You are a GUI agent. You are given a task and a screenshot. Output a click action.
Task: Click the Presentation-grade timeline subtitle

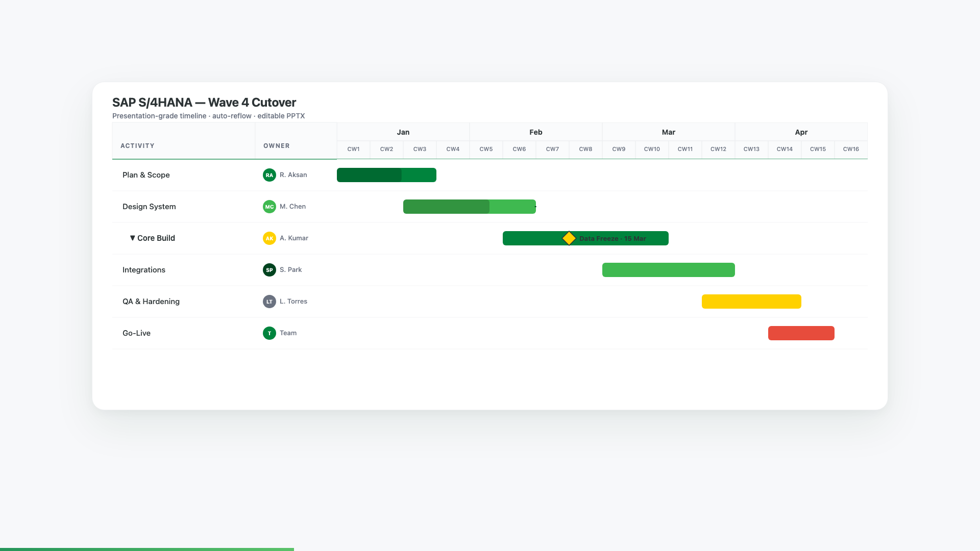pos(208,116)
